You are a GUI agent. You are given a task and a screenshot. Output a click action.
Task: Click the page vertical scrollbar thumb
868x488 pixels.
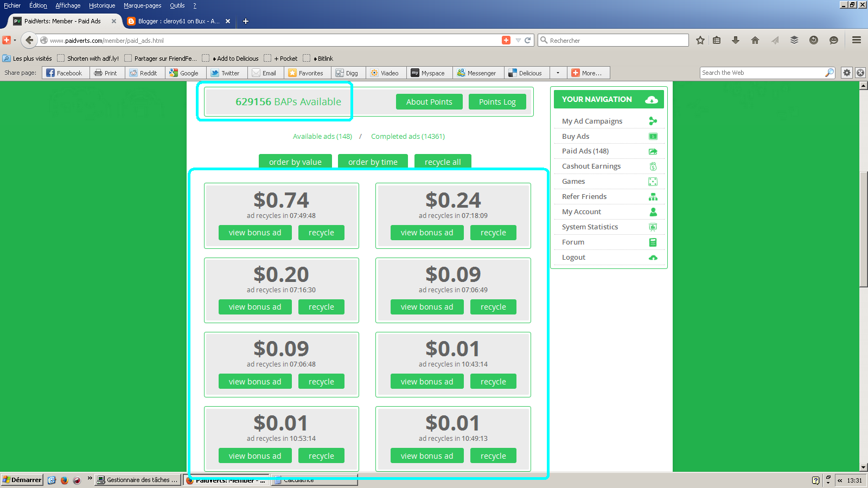[864, 229]
